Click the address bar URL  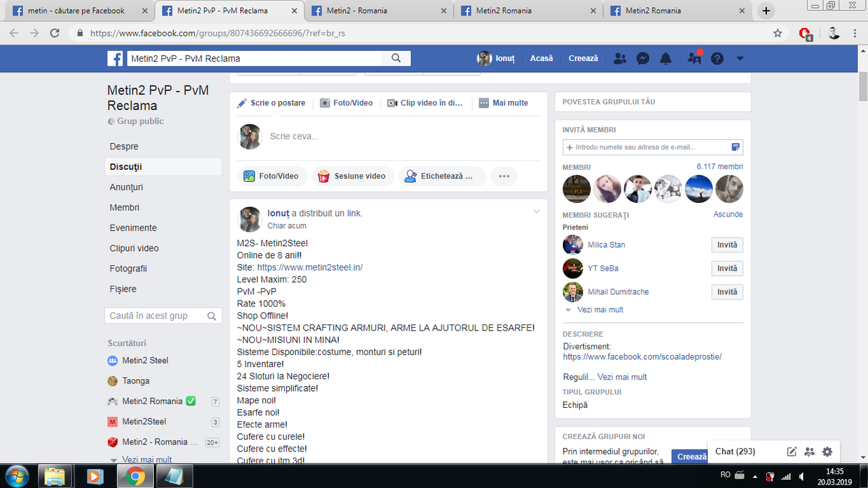pyautogui.click(x=218, y=33)
